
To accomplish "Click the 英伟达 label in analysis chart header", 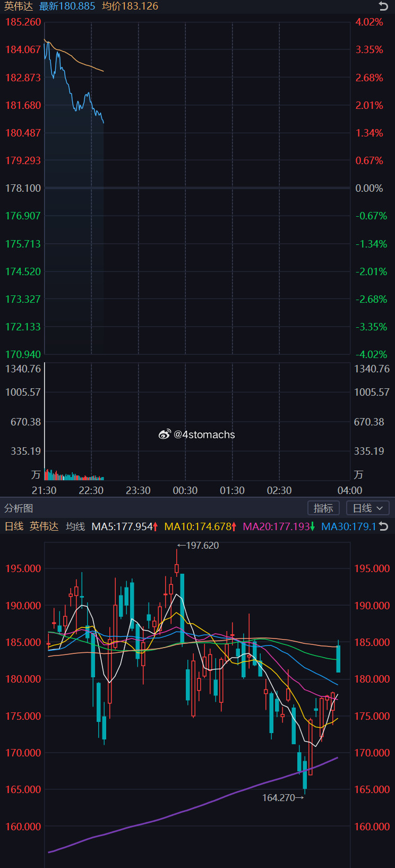I will click(x=44, y=526).
